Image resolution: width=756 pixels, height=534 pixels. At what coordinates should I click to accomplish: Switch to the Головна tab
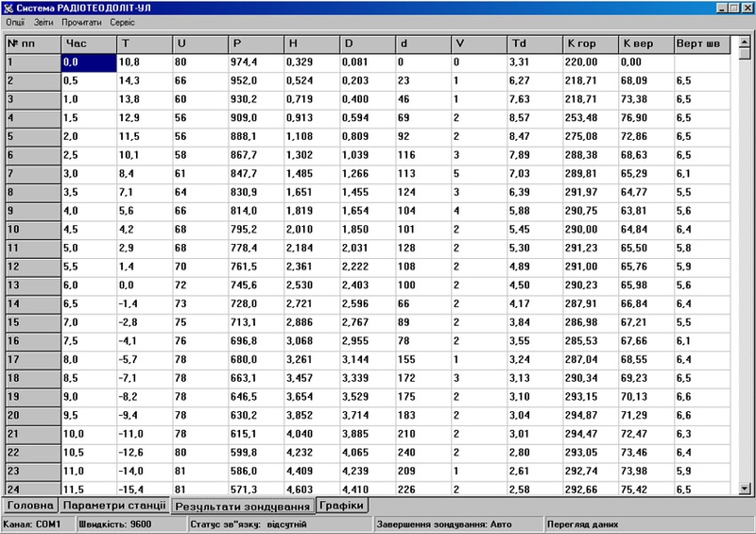(x=29, y=506)
